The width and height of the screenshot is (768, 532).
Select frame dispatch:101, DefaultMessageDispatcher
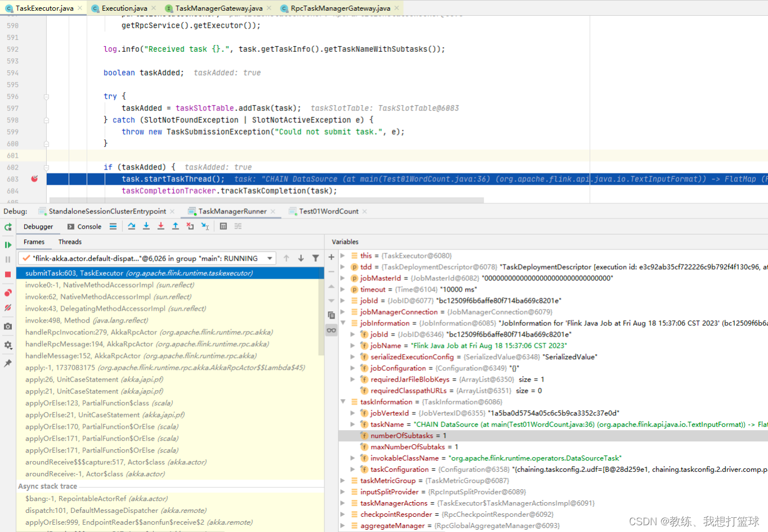click(170, 511)
